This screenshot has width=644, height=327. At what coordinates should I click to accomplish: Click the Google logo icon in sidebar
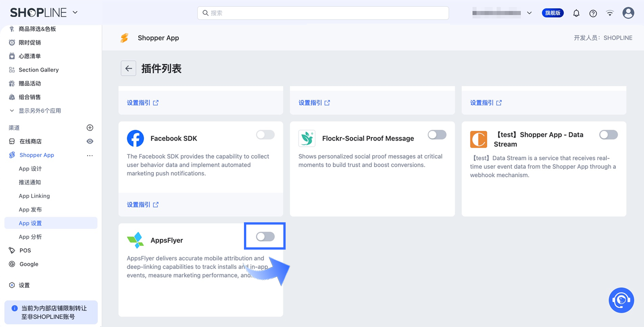point(12,264)
